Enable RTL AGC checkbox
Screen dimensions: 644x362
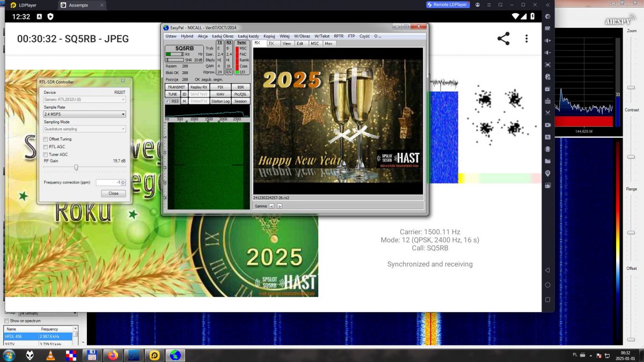point(45,146)
